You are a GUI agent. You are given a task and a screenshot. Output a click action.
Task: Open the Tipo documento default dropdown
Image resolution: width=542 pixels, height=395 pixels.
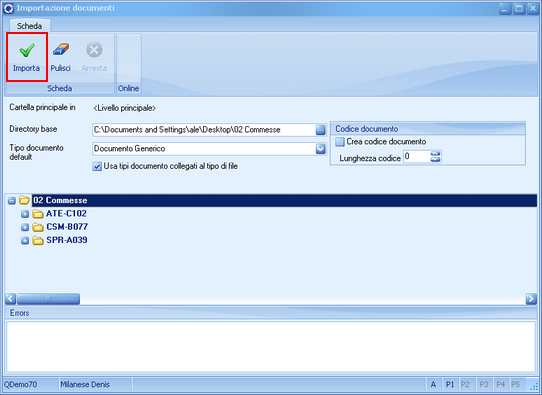tap(320, 149)
